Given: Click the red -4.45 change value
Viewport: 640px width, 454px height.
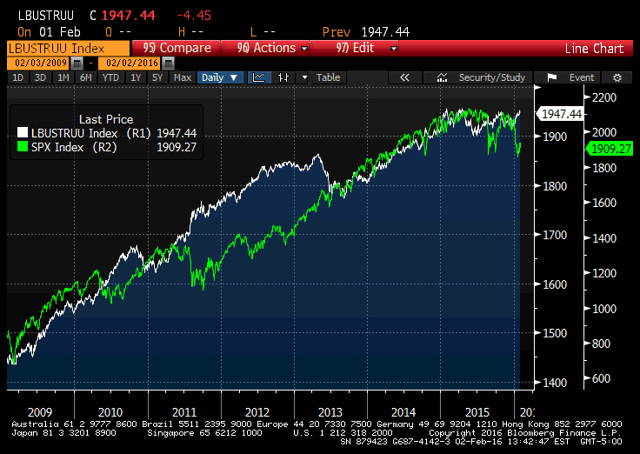Looking at the screenshot, I should click(x=194, y=16).
